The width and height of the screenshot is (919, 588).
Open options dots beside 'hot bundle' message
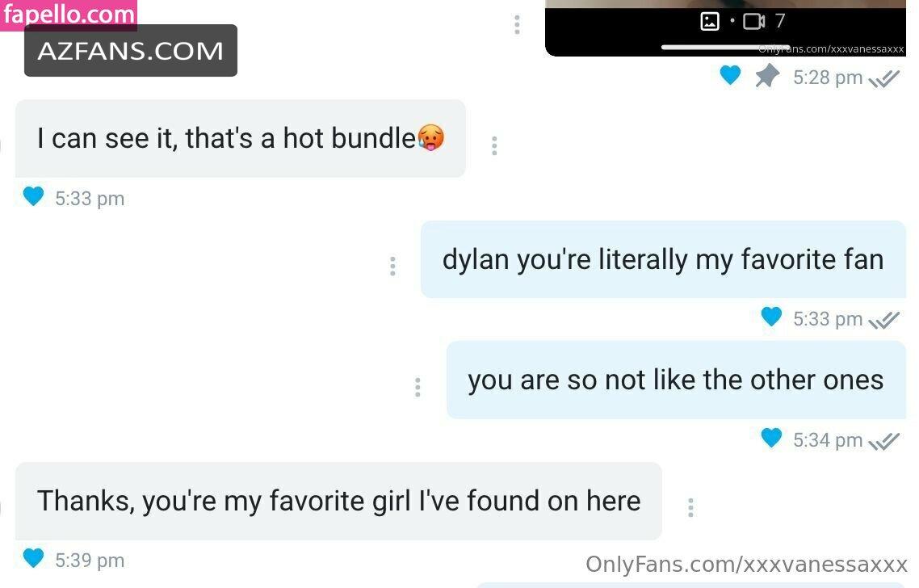pyautogui.click(x=494, y=145)
